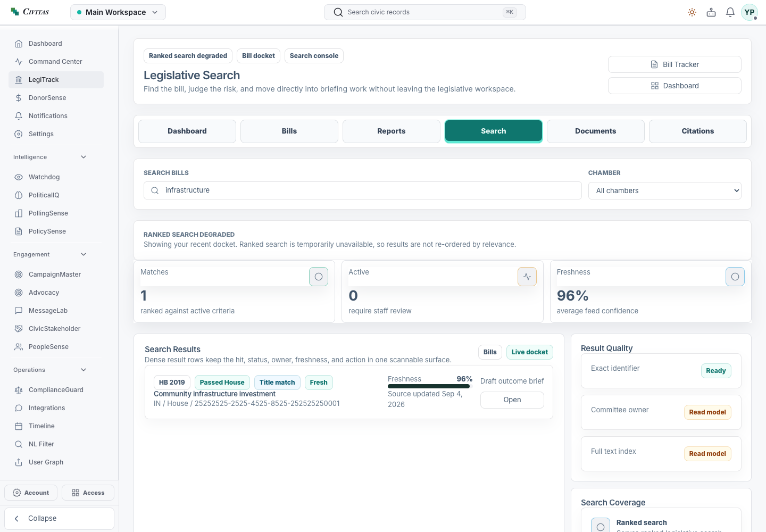The width and height of the screenshot is (766, 532).
Task: Click the CampaignMaster target icon
Action: pyautogui.click(x=19, y=275)
